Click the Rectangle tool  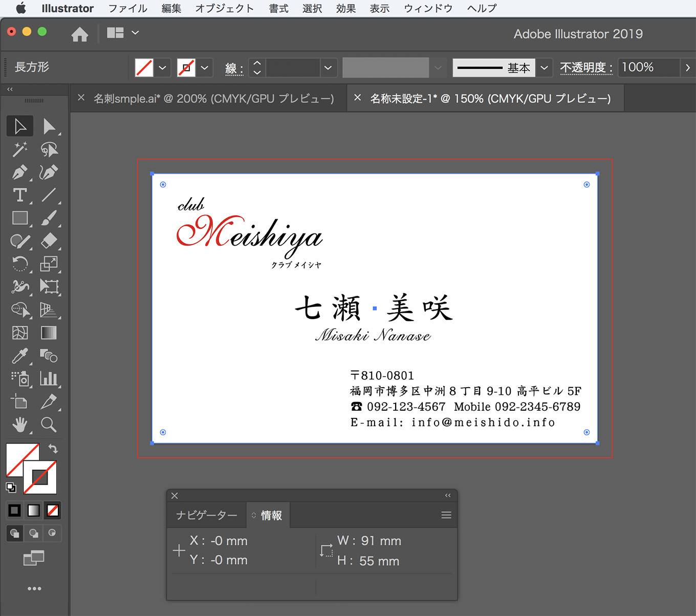pos(20,218)
